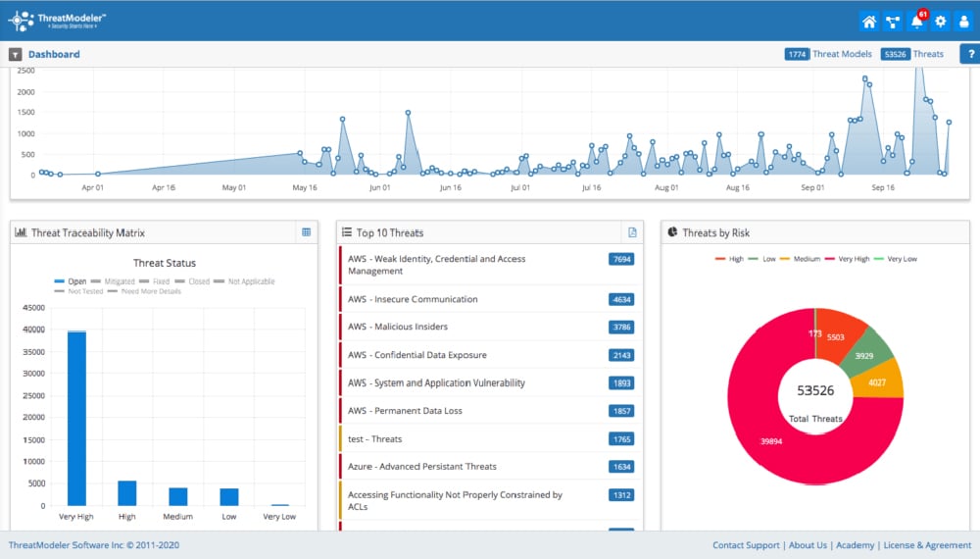
Task: Switch Threat Traceability Matrix to table view
Action: [x=306, y=232]
